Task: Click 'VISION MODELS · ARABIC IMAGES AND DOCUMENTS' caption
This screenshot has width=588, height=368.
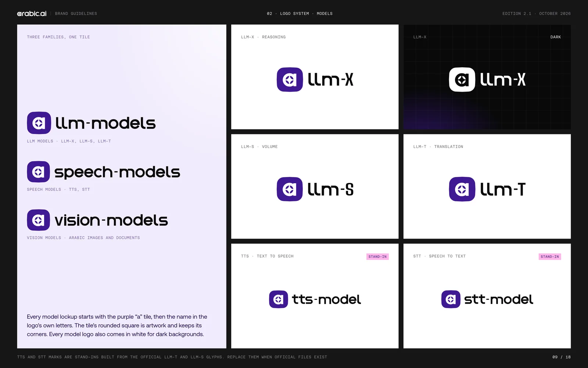Action: [83, 238]
